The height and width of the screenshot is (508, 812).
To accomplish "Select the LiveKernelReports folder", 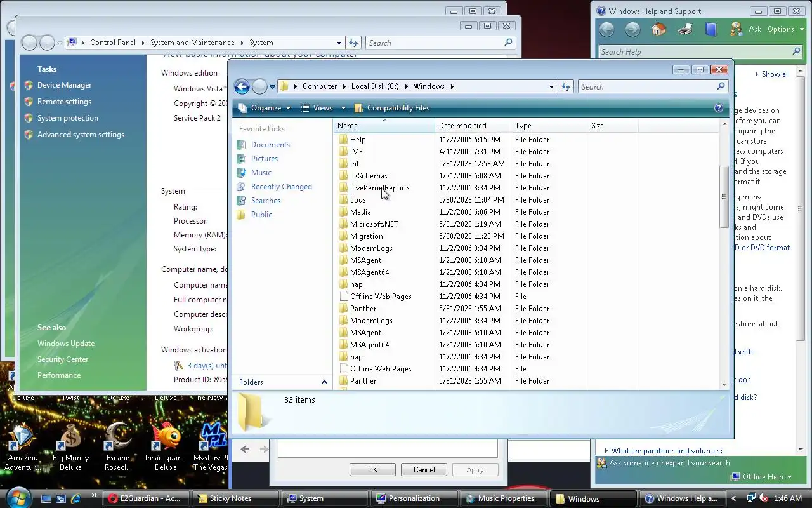I will [379, 188].
